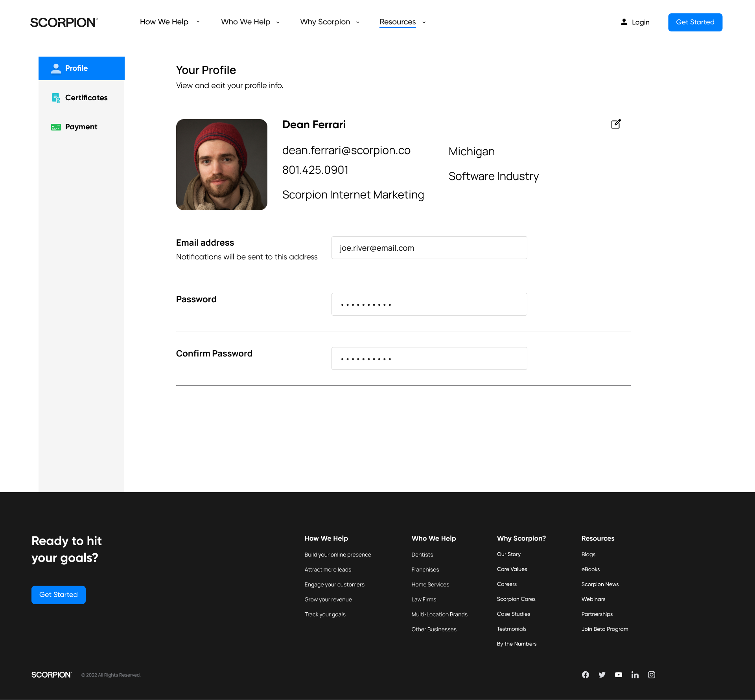This screenshot has height=700, width=755.
Task: Open the Why Scorpion dropdown
Action: click(330, 22)
